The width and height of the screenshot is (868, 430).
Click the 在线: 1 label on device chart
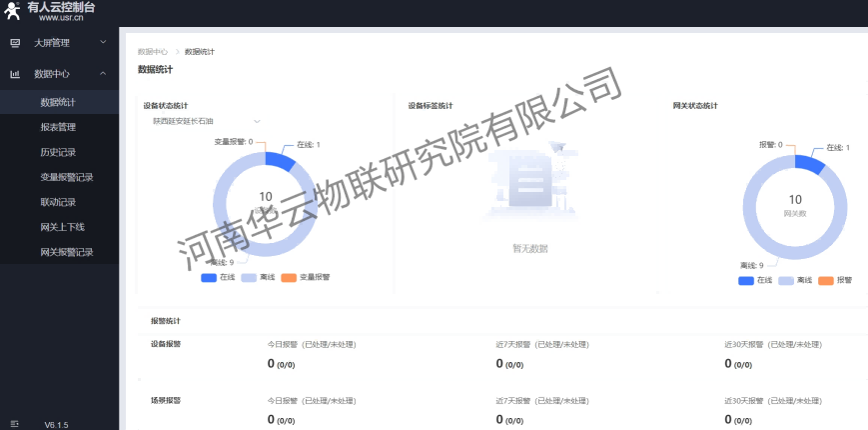tap(309, 145)
